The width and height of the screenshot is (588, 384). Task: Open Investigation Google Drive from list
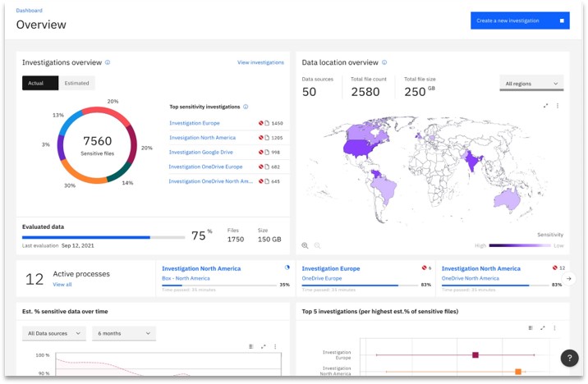[201, 152]
